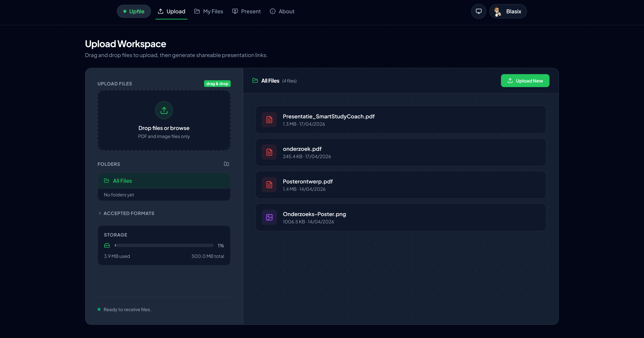Open Onderzoeks-Poster.png file

tap(401, 217)
